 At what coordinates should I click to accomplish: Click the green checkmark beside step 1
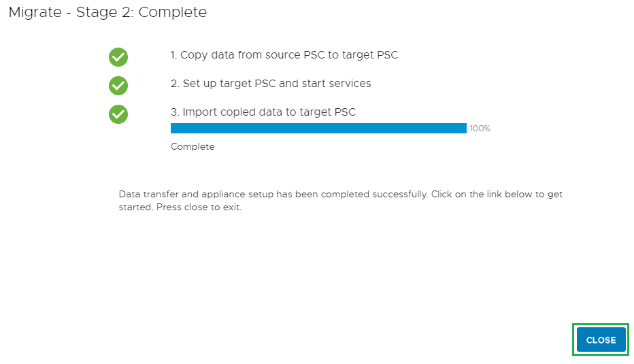pyautogui.click(x=118, y=57)
